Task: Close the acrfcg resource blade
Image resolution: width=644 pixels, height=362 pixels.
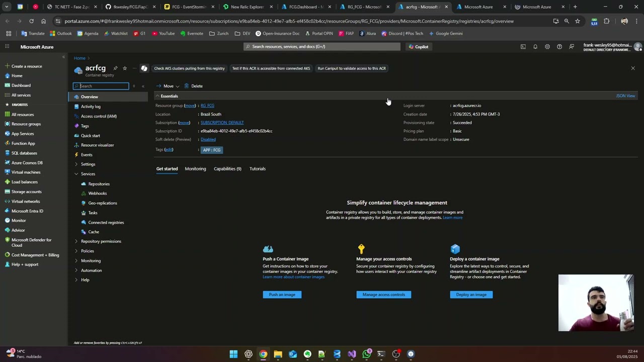Action: click(633, 68)
